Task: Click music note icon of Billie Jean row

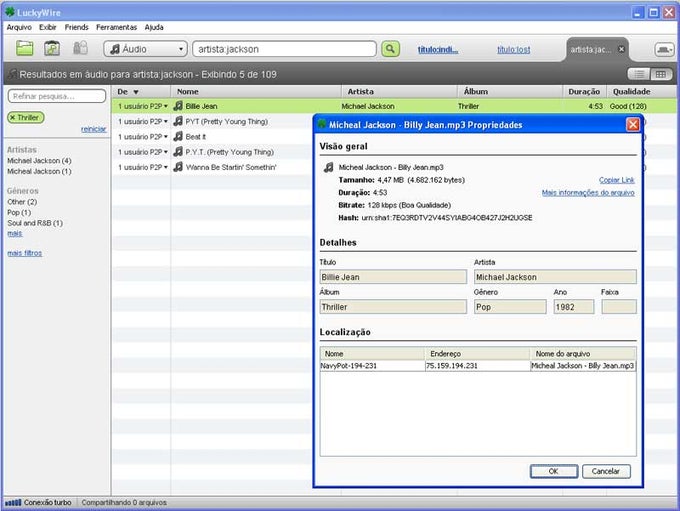Action: (178, 106)
